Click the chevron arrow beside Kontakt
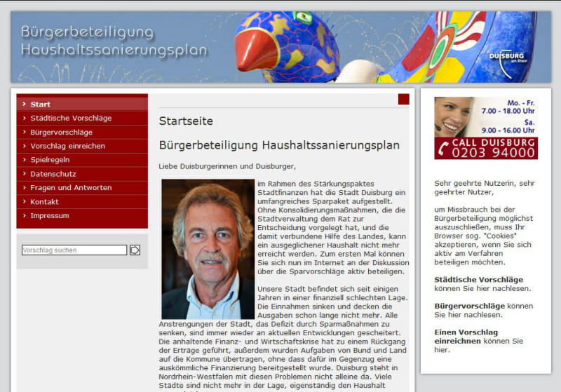The width and height of the screenshot is (561, 392). click(25, 201)
